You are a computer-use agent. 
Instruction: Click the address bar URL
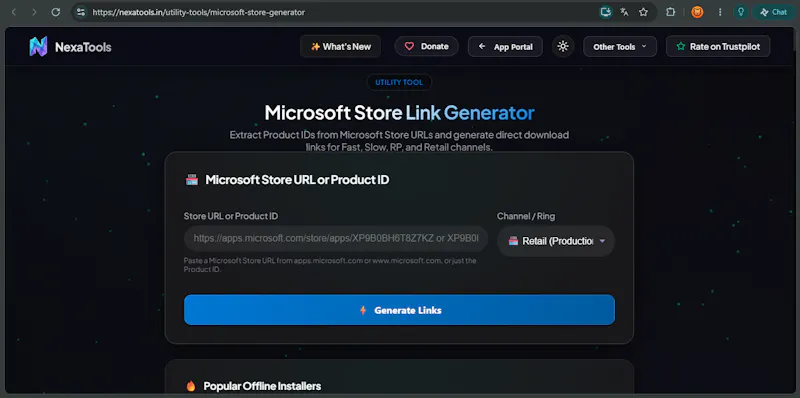click(198, 12)
